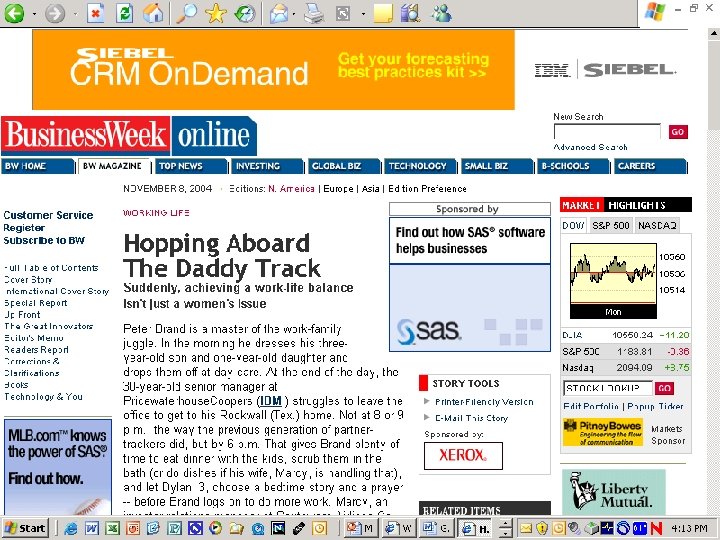
Task: Click the Siebel CRM OnDemand banner ad
Action: pos(273,70)
